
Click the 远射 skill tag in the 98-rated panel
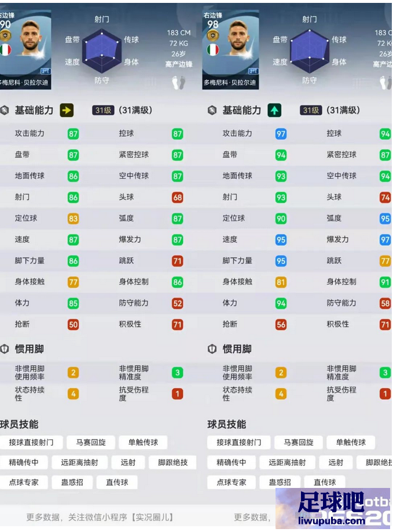click(336, 462)
